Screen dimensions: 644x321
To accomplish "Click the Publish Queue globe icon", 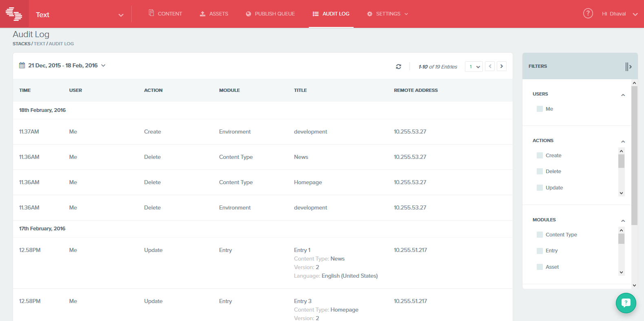I will pyautogui.click(x=248, y=14).
